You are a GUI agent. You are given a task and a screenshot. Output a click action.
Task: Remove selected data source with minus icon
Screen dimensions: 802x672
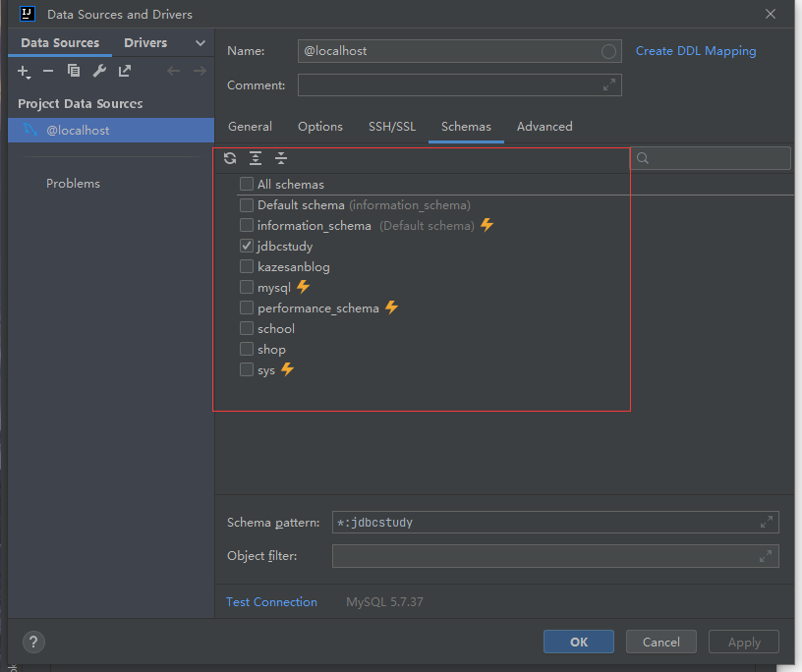click(x=48, y=71)
